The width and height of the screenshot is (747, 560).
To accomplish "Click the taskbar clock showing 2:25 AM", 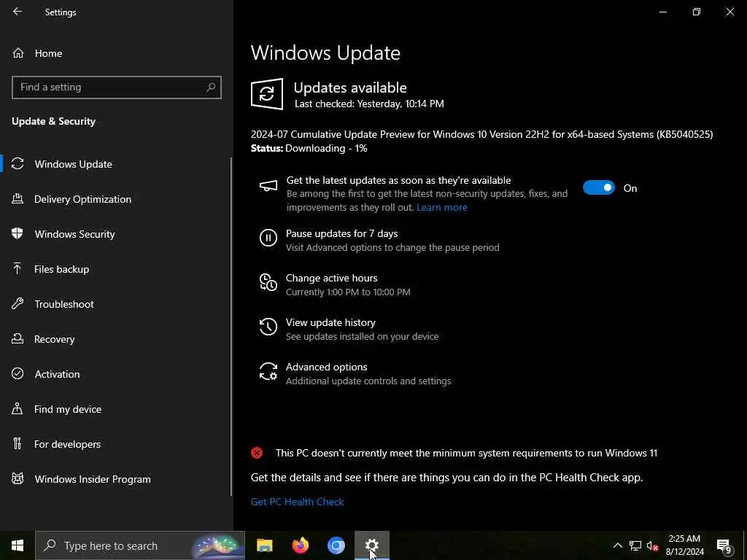I will 684,545.
